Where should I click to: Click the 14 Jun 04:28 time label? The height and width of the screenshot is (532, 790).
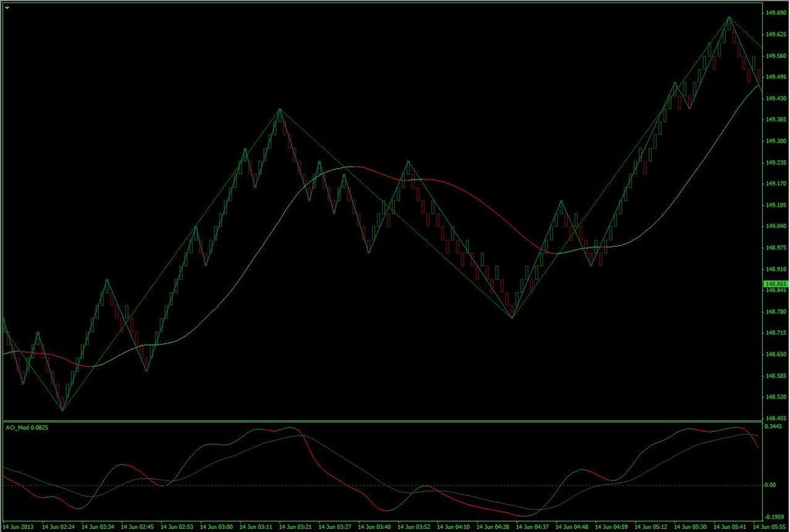pos(493,527)
